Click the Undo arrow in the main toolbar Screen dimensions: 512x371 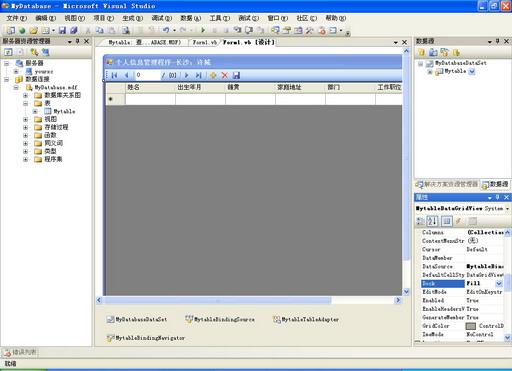pos(166,30)
